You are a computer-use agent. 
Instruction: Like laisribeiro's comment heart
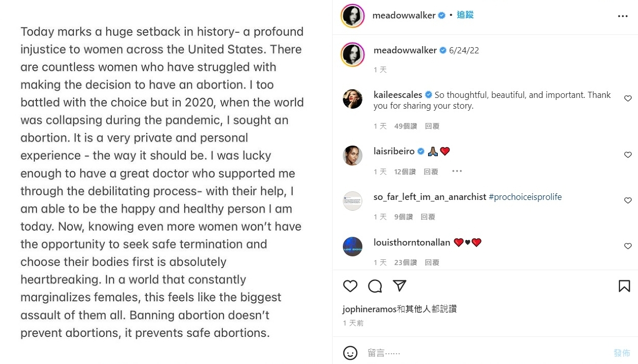coord(628,155)
